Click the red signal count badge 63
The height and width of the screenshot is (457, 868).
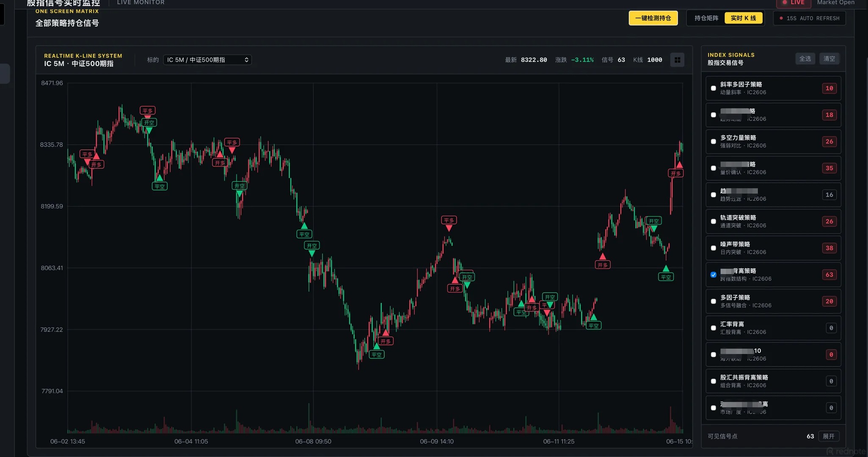tap(829, 275)
